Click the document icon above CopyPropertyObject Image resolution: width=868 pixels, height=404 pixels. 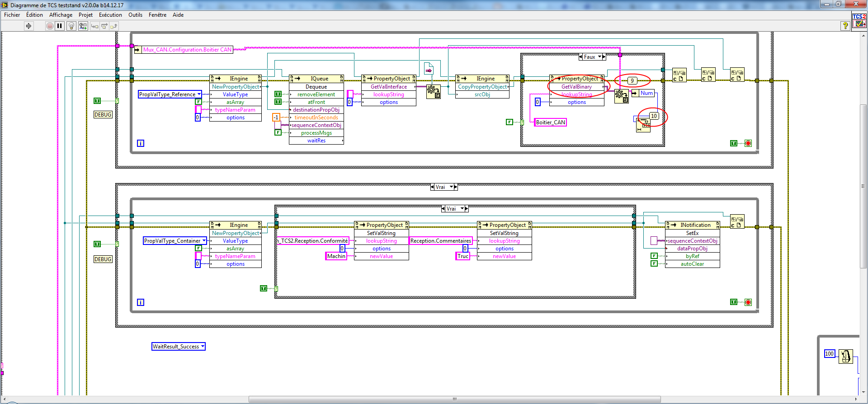pyautogui.click(x=429, y=69)
